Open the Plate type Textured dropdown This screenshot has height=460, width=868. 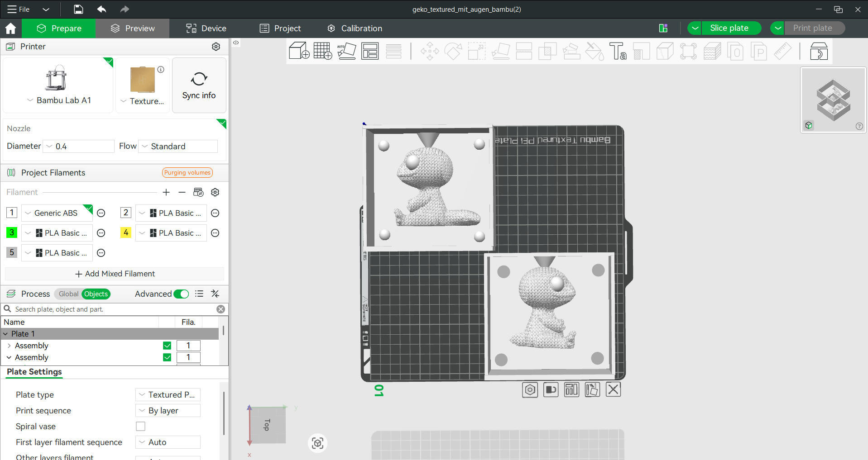point(168,395)
